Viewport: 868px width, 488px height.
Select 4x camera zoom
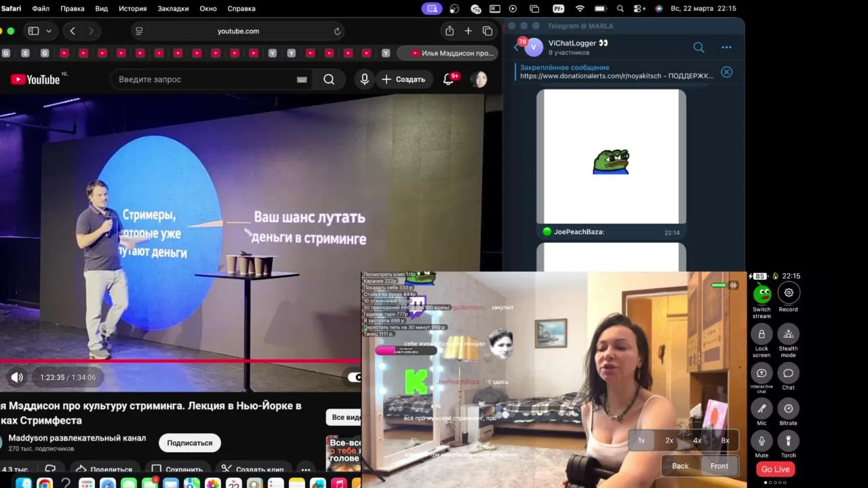697,441
